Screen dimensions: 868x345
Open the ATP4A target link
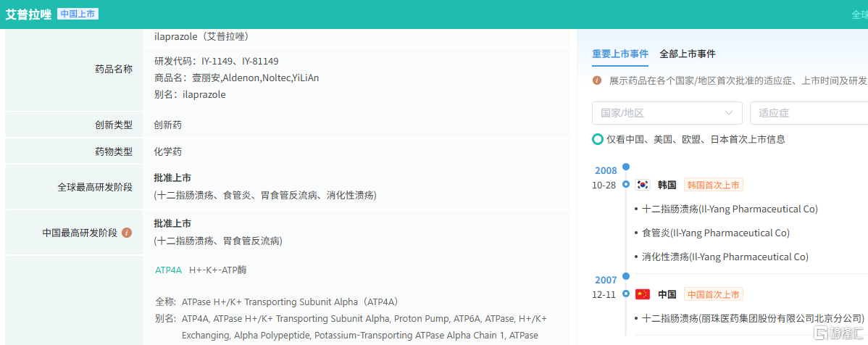(x=168, y=270)
